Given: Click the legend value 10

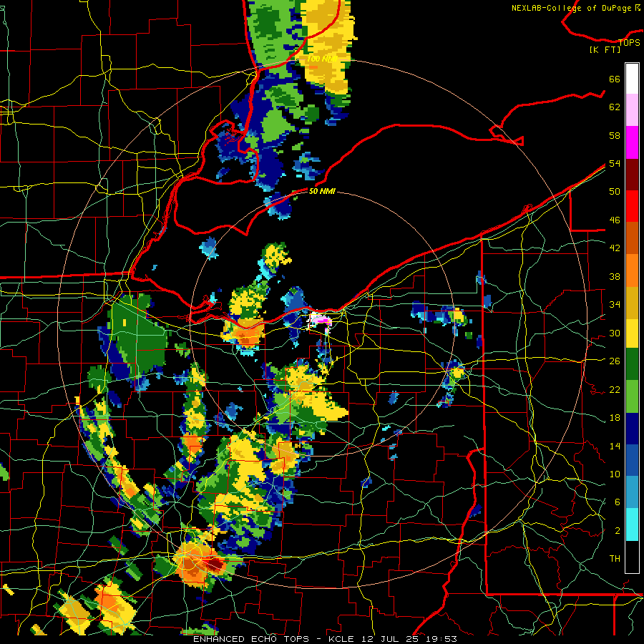Looking at the screenshot, I should coord(615,474).
